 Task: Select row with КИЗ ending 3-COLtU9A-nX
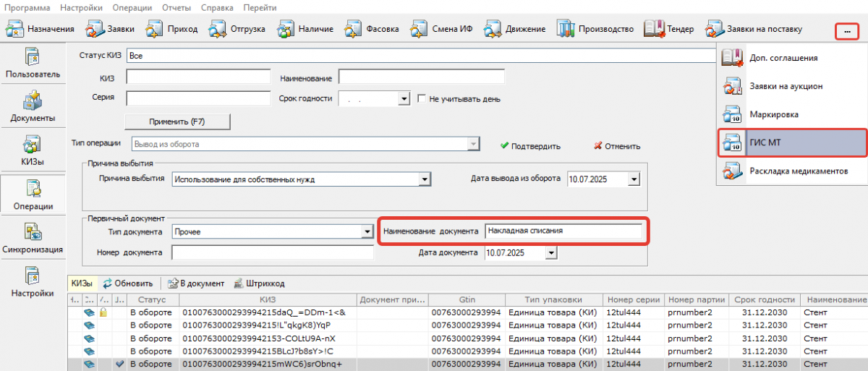(468, 338)
